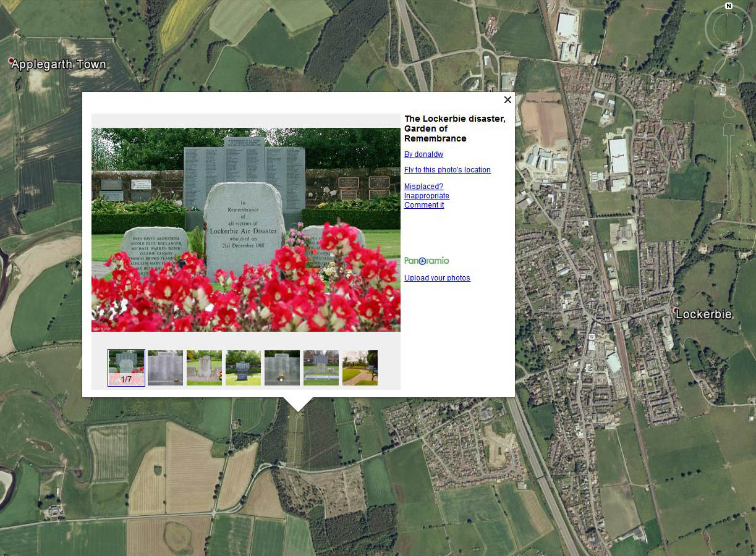
Task: Select the Applegarth Town placemark dot
Action: (11, 61)
